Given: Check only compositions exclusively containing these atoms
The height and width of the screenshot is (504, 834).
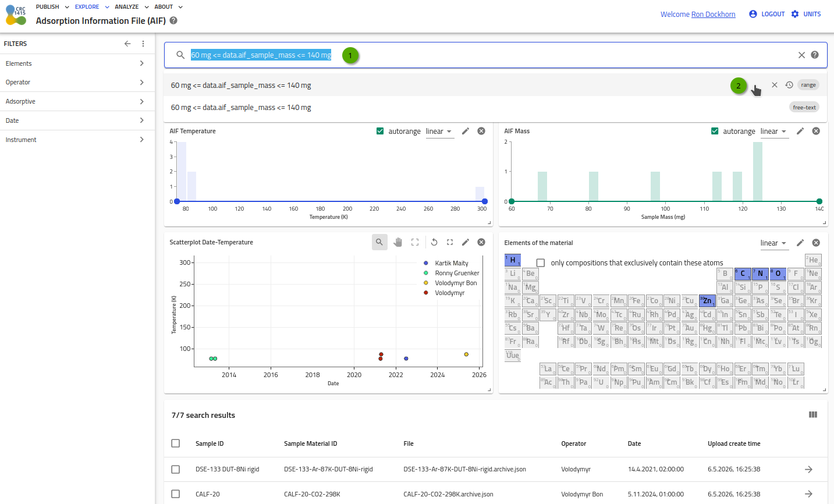Looking at the screenshot, I should pyautogui.click(x=541, y=263).
